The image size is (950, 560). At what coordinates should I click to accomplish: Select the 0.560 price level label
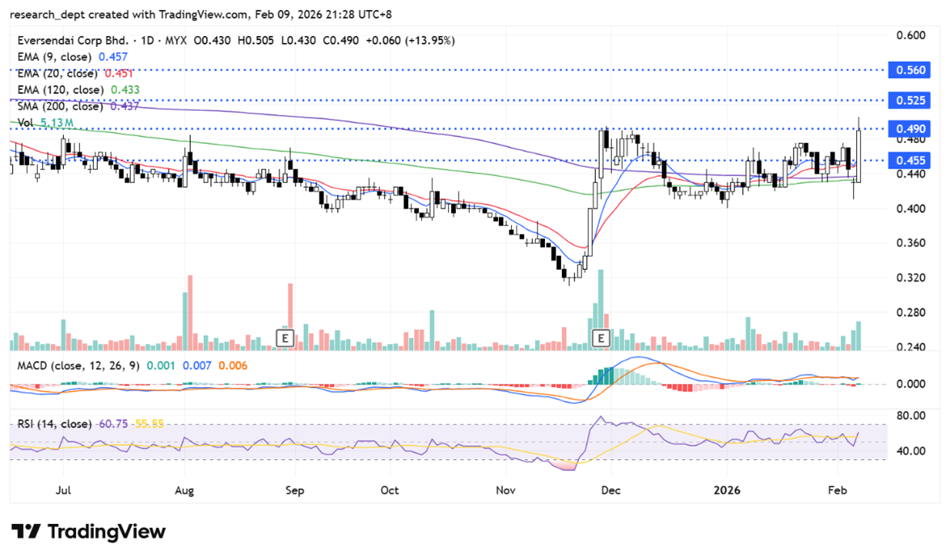(909, 70)
